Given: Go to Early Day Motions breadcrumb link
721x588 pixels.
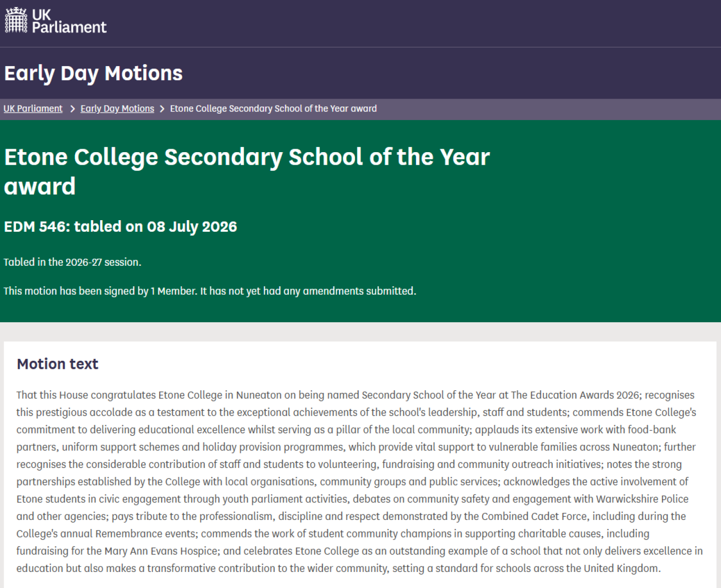Looking at the screenshot, I should tap(117, 109).
